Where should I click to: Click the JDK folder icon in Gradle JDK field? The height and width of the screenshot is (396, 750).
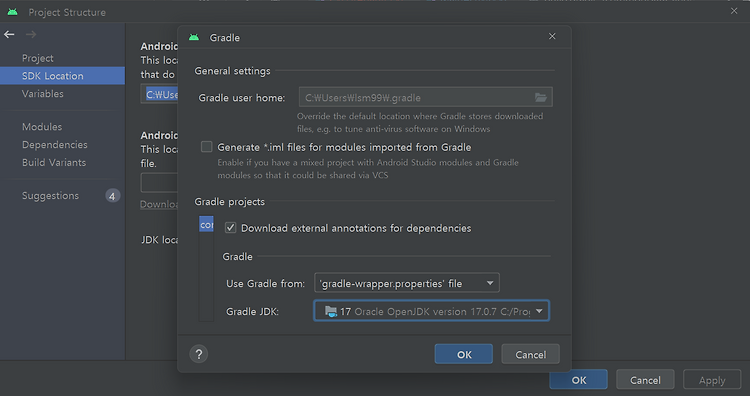(x=331, y=311)
